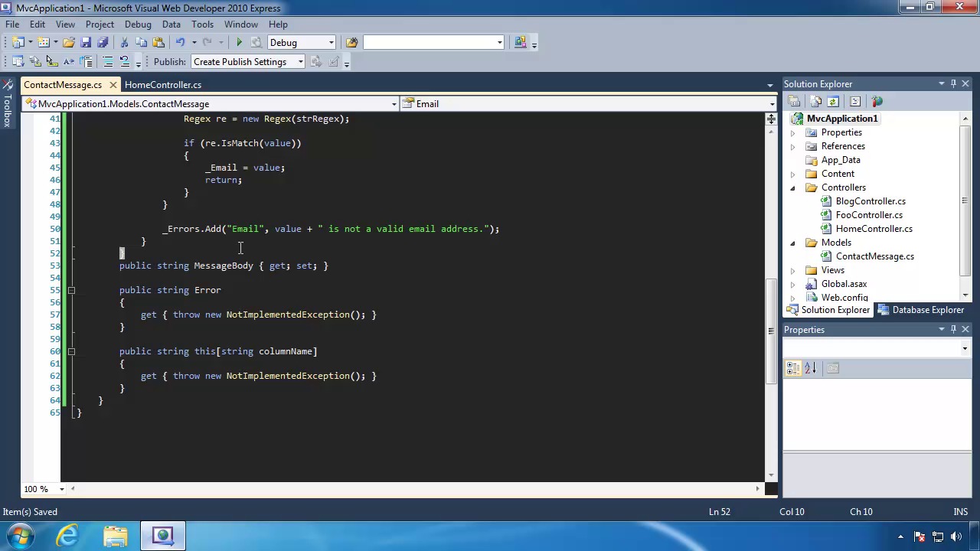The height and width of the screenshot is (551, 980).
Task: Open the Create Publish Settings dropdown
Action: tap(301, 62)
